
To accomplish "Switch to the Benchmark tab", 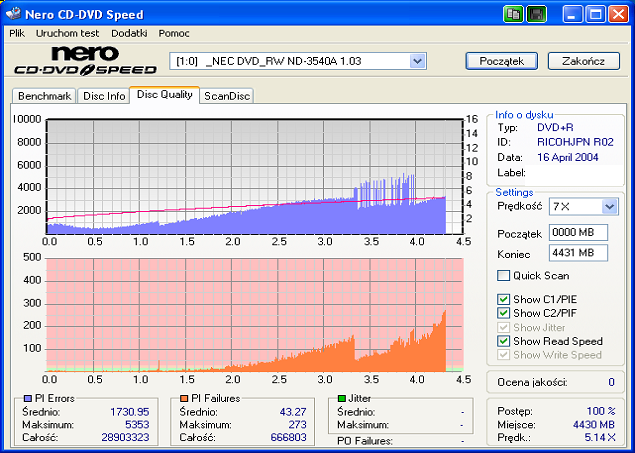I will click(x=44, y=96).
